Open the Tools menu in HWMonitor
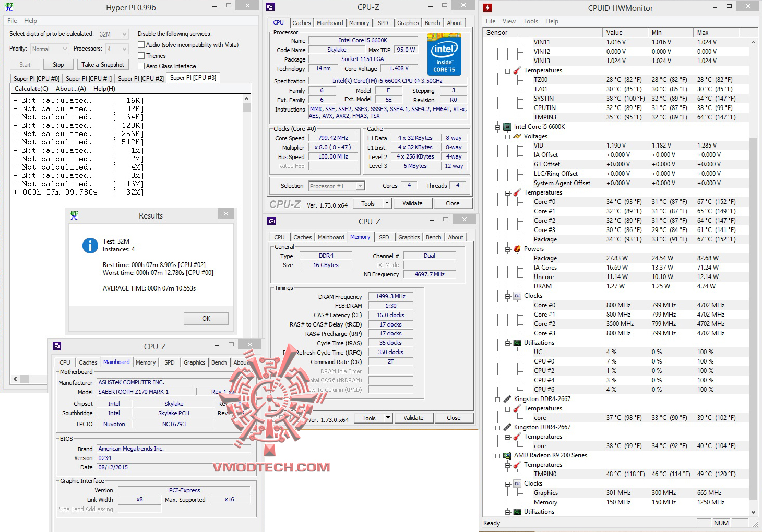This screenshot has height=532, width=762. 530,21
